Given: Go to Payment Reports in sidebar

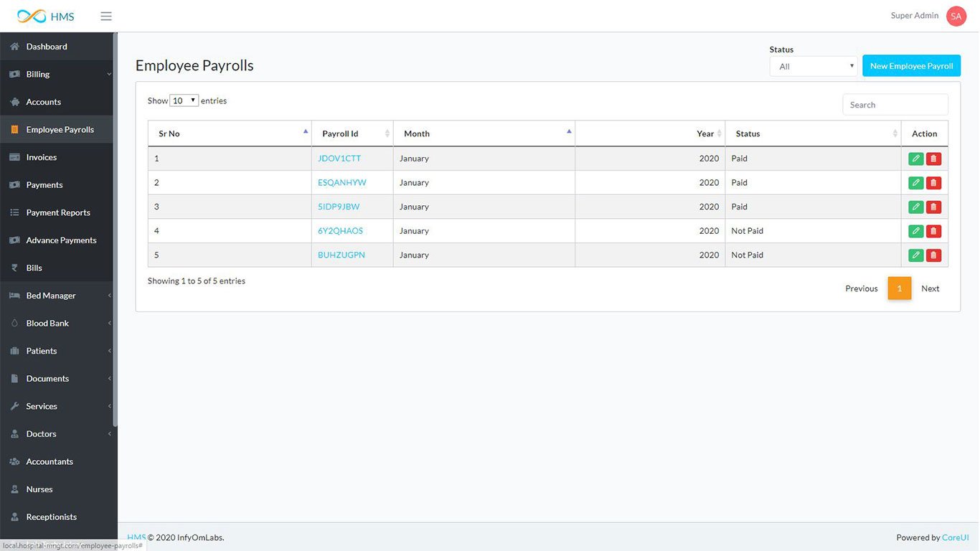Looking at the screenshot, I should pyautogui.click(x=58, y=212).
